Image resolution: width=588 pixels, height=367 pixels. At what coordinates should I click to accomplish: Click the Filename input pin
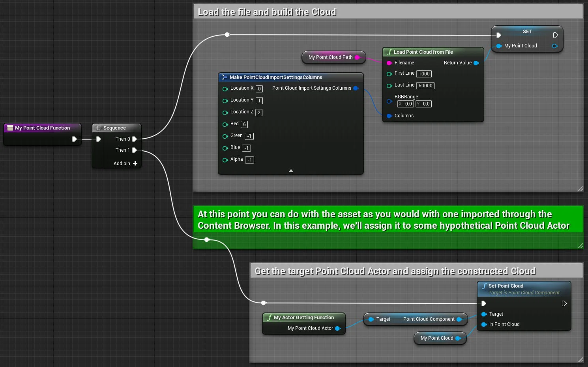pos(389,63)
